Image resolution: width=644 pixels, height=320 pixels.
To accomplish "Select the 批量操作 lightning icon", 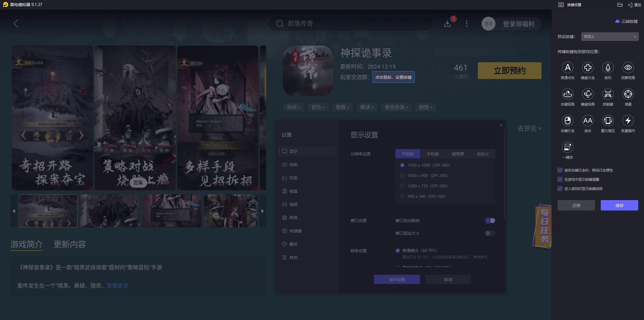I will click(x=628, y=121).
